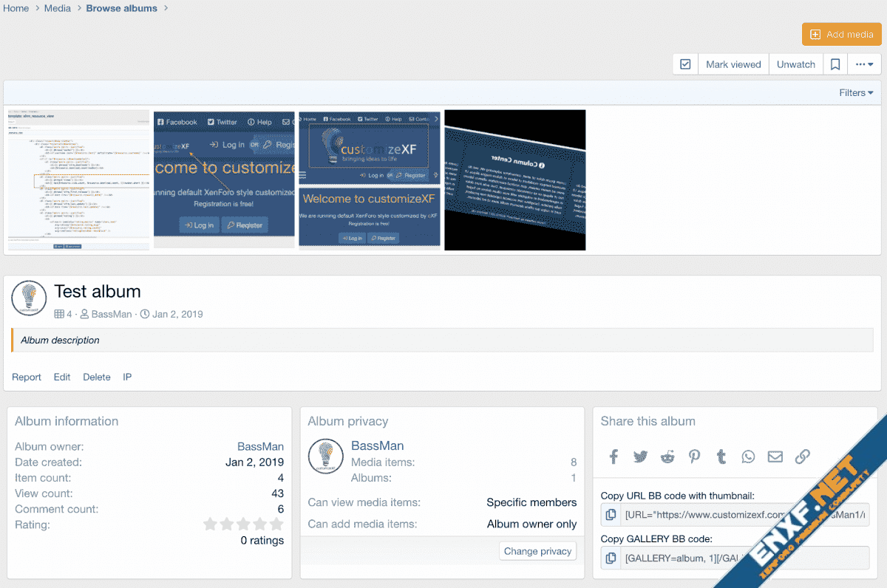Go to Media in the breadcrumb
This screenshot has height=588, width=887.
[58, 8]
